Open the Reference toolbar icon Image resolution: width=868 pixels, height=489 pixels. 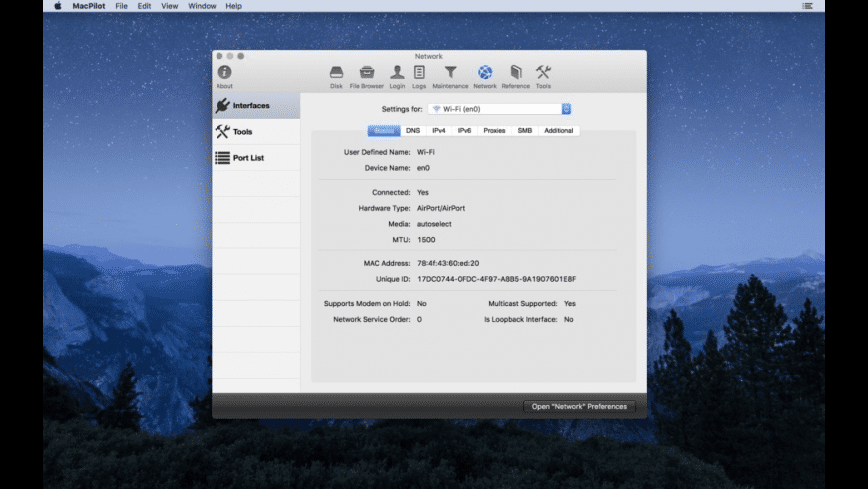coord(516,77)
